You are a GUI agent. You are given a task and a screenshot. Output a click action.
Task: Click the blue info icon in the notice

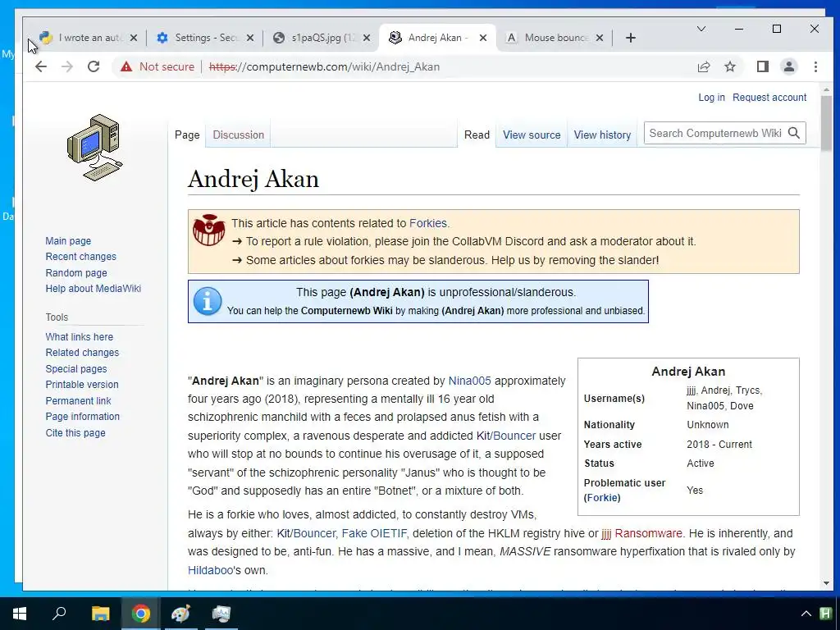(x=208, y=301)
